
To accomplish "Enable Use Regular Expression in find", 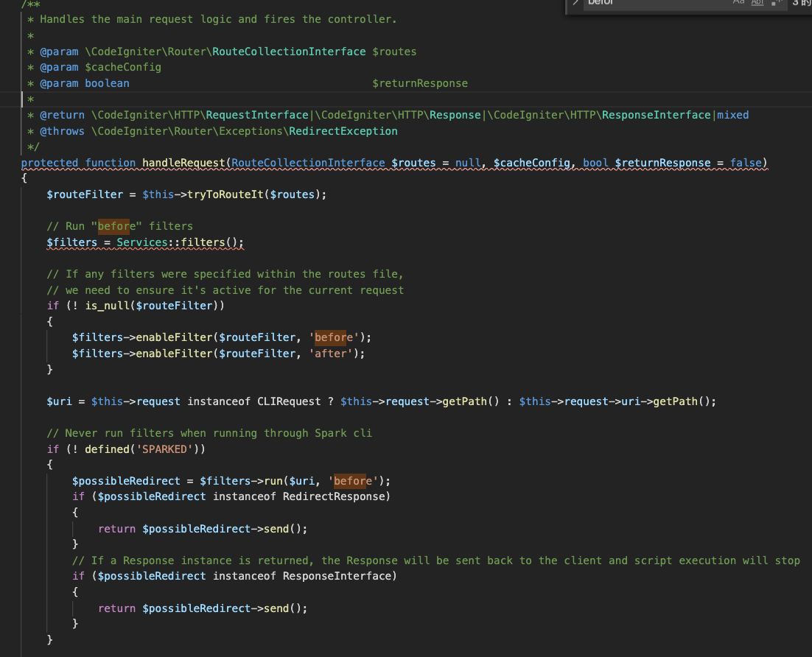I will point(776,3).
